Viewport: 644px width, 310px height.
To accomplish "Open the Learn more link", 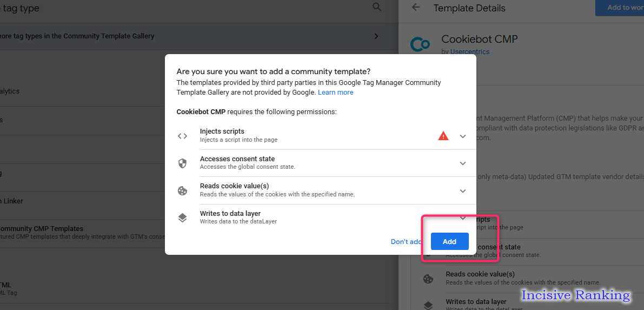I will [336, 92].
